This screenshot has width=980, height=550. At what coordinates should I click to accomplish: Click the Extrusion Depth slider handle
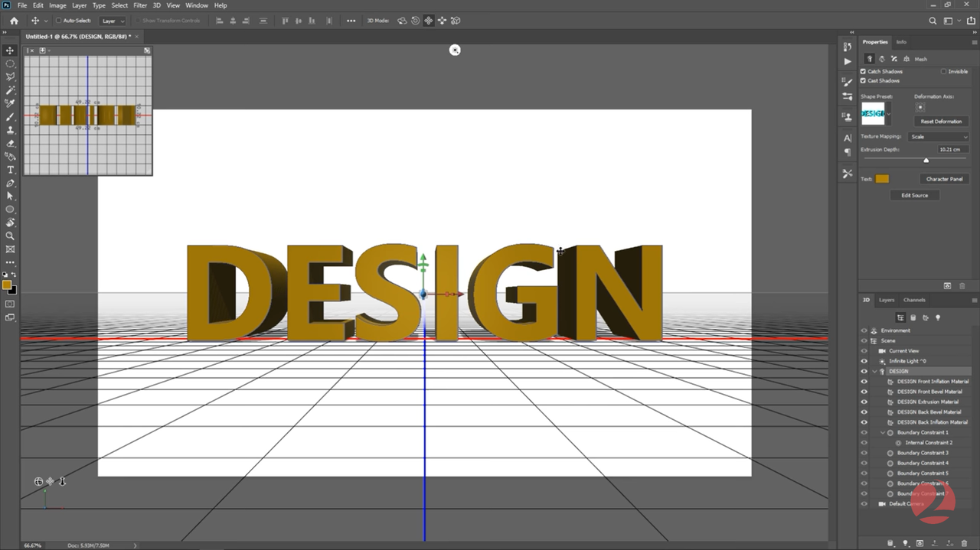pos(926,160)
